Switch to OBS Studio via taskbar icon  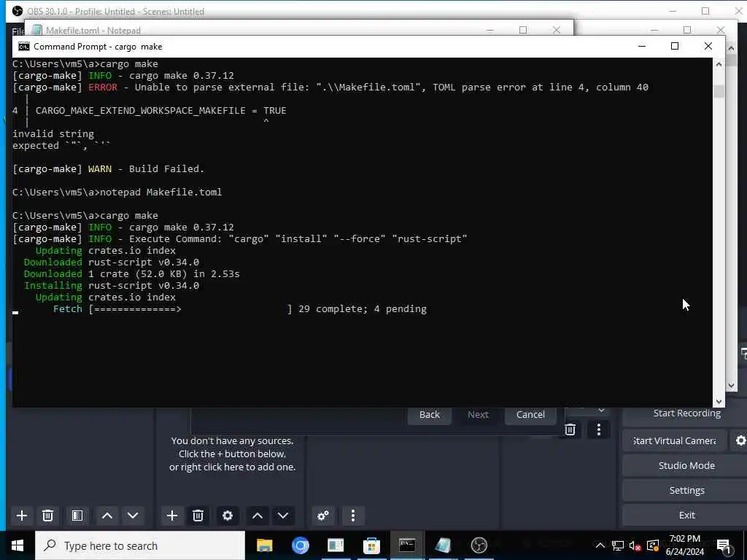point(479,545)
